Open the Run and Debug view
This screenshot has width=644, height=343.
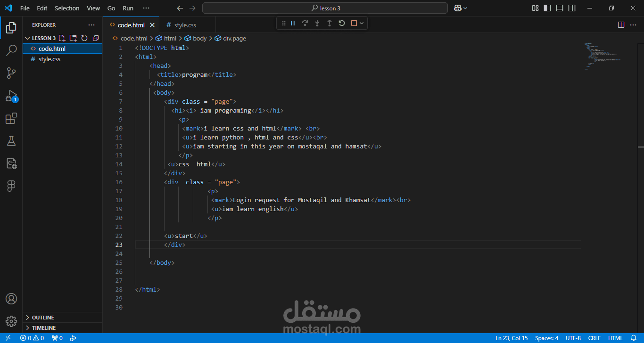pyautogui.click(x=11, y=96)
